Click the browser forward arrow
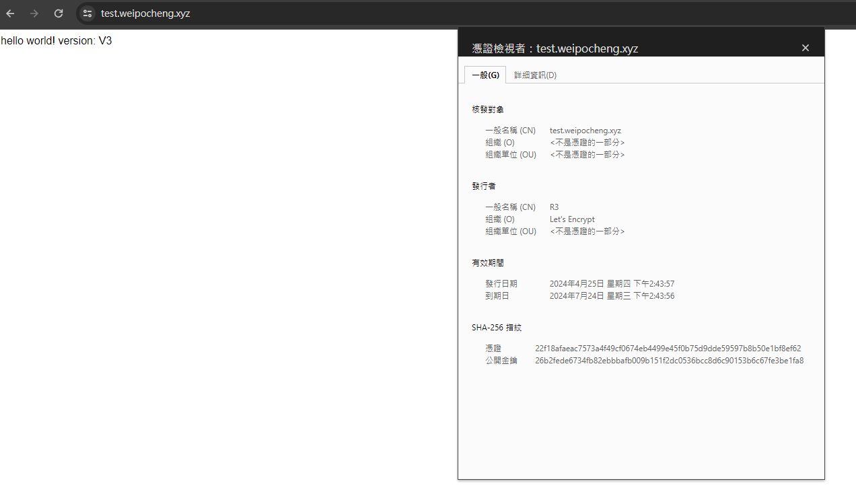 click(34, 13)
